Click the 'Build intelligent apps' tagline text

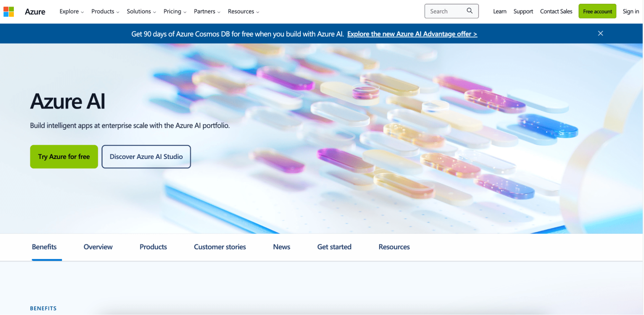click(130, 126)
